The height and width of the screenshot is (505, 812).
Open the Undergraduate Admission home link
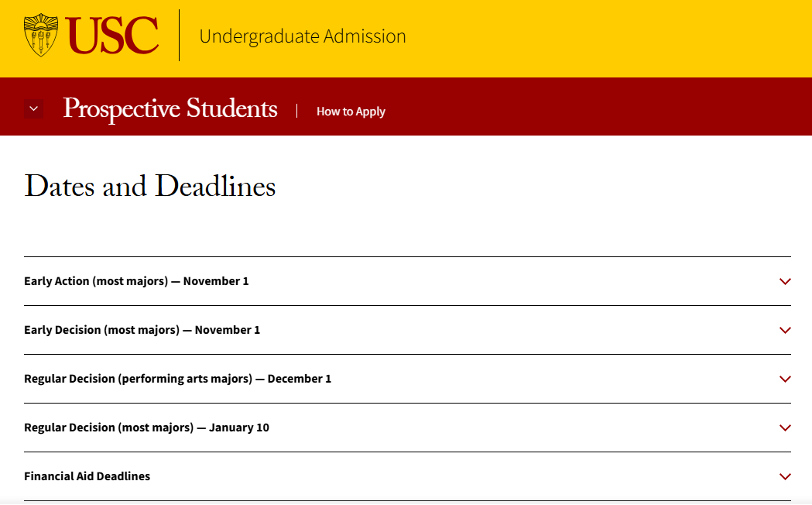point(302,36)
